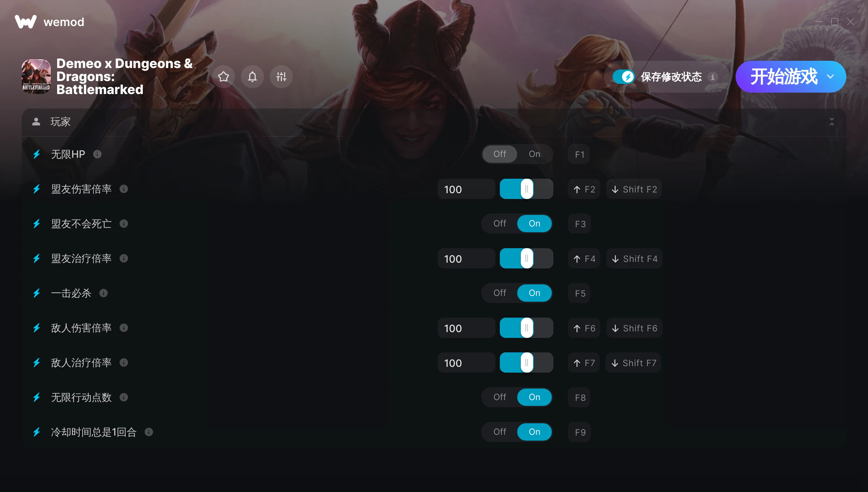The image size is (868, 492).
Task: Open dropdown arrow on 开始游戏 button
Action: [830, 77]
